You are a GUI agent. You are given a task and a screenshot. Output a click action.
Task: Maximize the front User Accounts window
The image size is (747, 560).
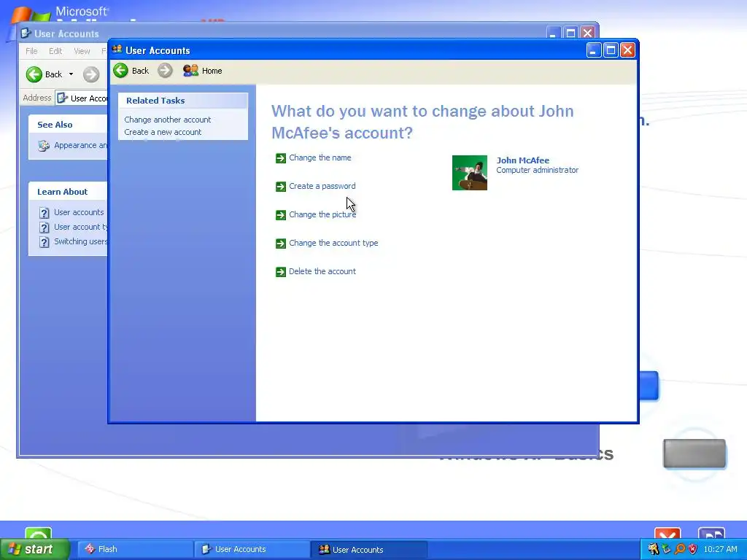tap(611, 50)
